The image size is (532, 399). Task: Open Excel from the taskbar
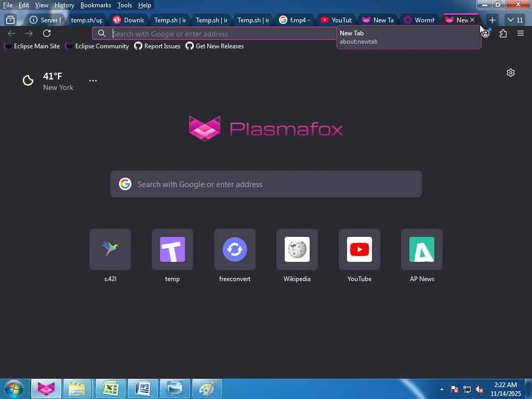(110, 389)
